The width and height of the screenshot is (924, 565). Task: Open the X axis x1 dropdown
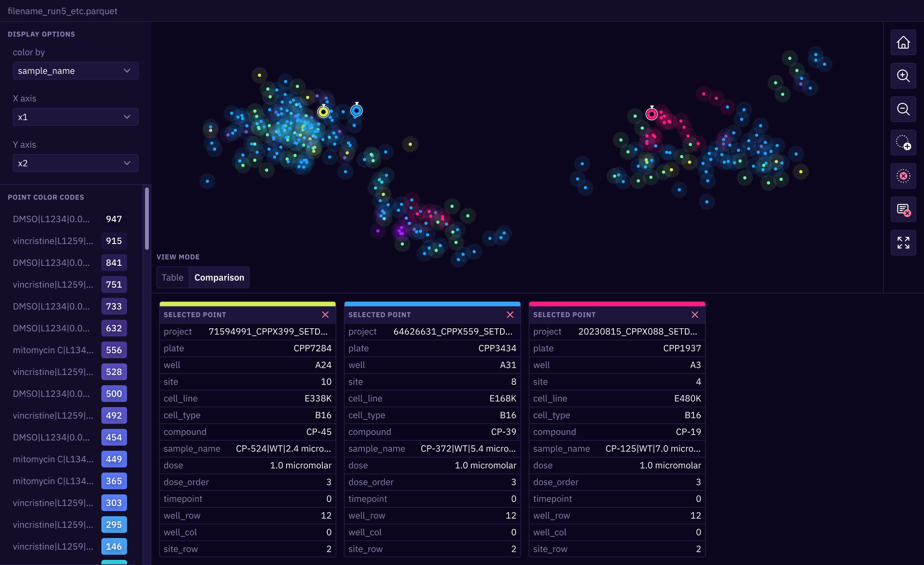(x=75, y=117)
